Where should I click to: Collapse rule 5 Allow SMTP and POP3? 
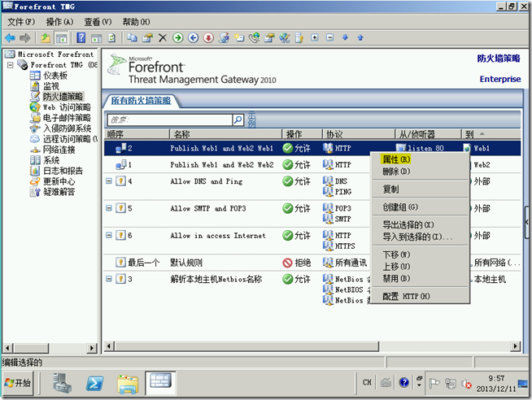[108, 208]
